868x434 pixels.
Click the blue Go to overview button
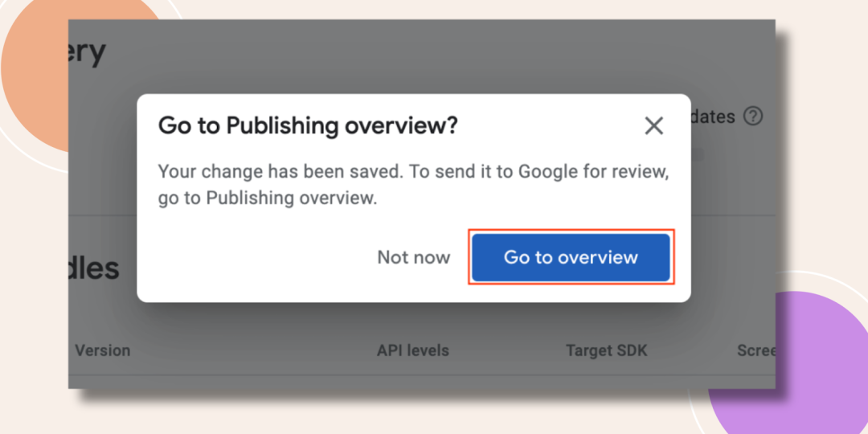571,257
